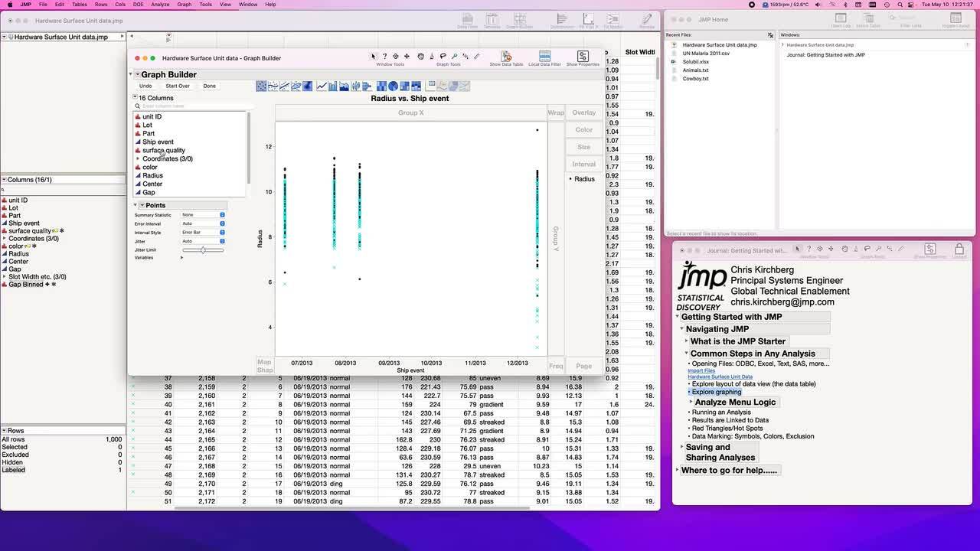Expand the Variables disclosure triangle
The image size is (980, 551).
[x=181, y=258]
